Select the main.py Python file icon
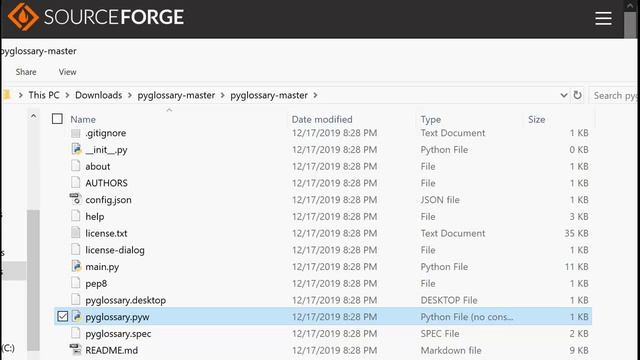This screenshot has width=640, height=360. [76, 266]
